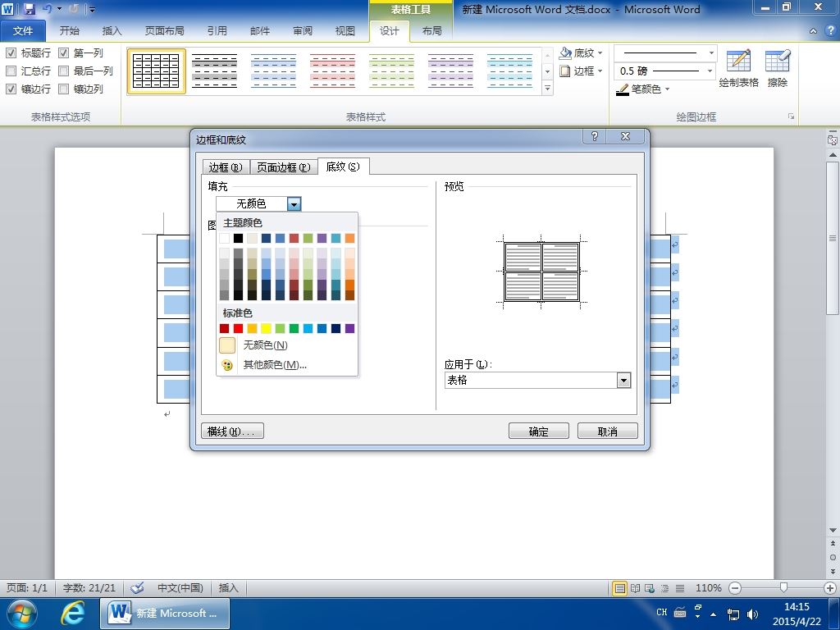Pick the standard yellow color swatch
Image resolution: width=840 pixels, height=630 pixels.
pyautogui.click(x=267, y=328)
